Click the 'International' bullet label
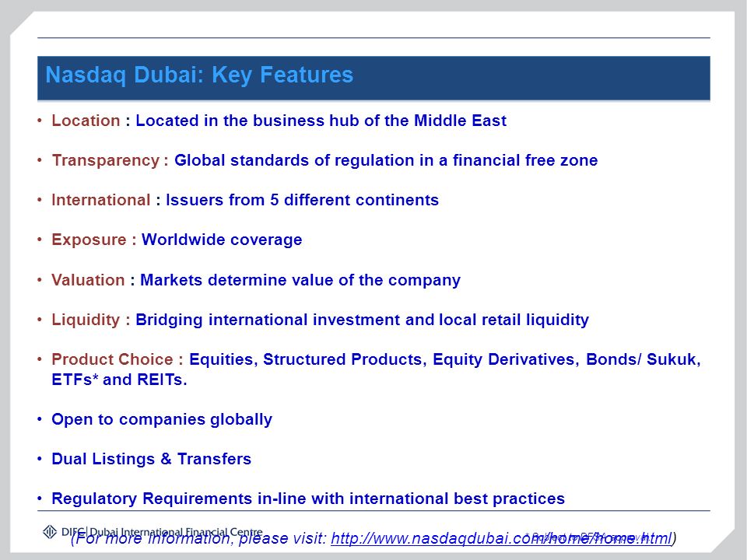The height and width of the screenshot is (560, 747). [101, 200]
